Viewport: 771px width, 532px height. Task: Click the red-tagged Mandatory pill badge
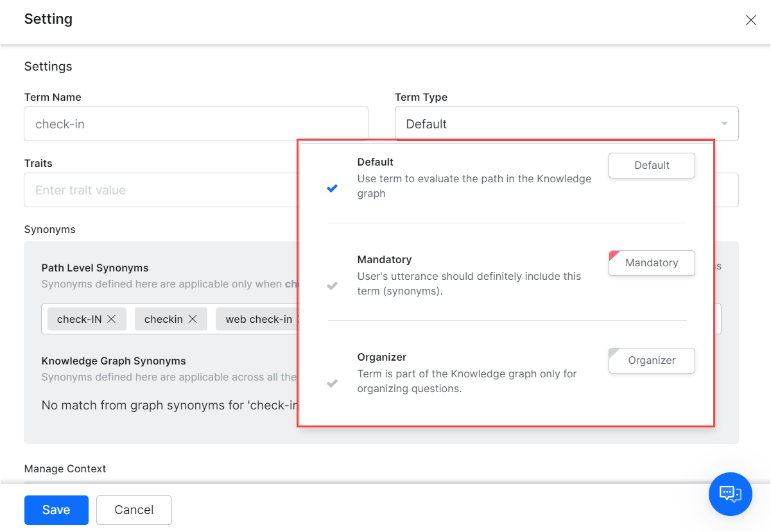click(x=652, y=262)
